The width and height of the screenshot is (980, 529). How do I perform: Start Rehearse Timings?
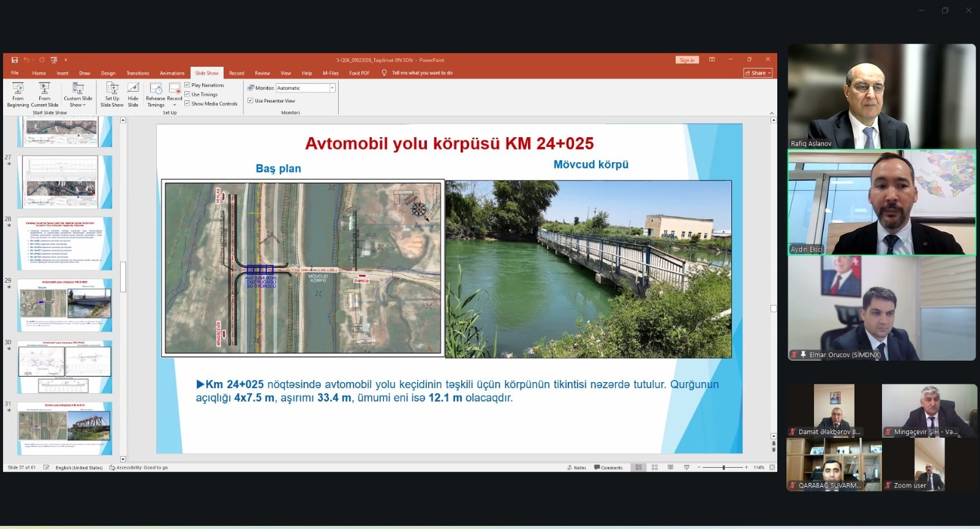pos(156,94)
